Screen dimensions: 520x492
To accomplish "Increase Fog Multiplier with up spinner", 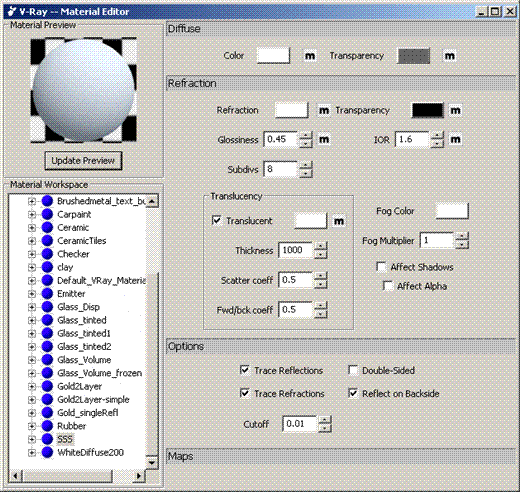I will [x=462, y=237].
